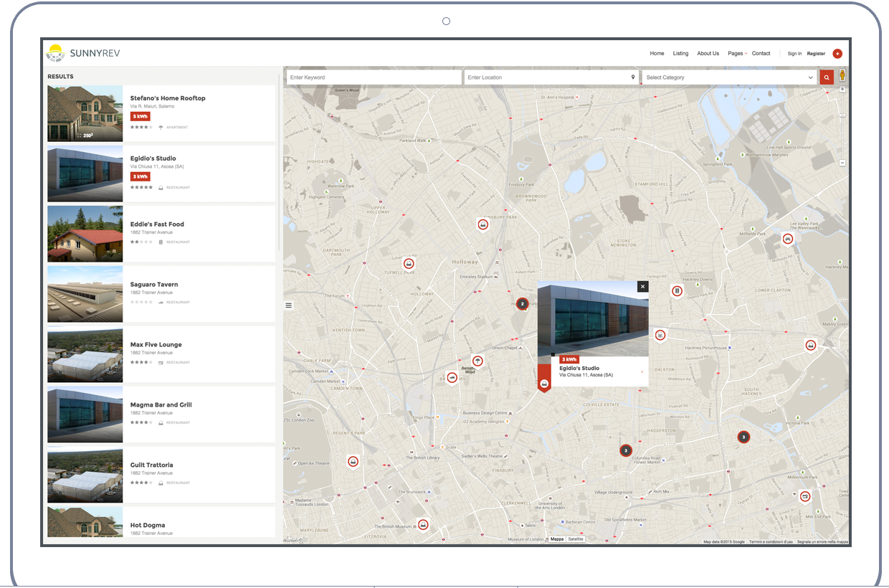The height and width of the screenshot is (588, 889).
Task: Open the Select Category dropdown
Action: pos(729,77)
